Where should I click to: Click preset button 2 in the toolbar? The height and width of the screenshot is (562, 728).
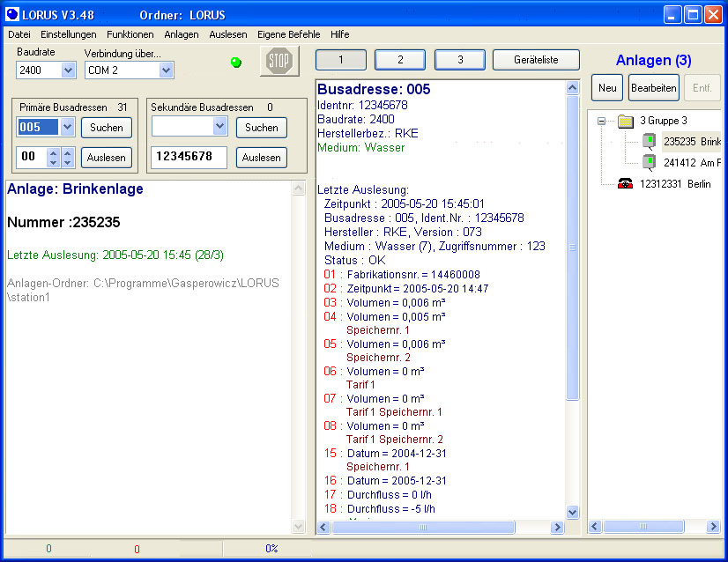pyautogui.click(x=399, y=60)
